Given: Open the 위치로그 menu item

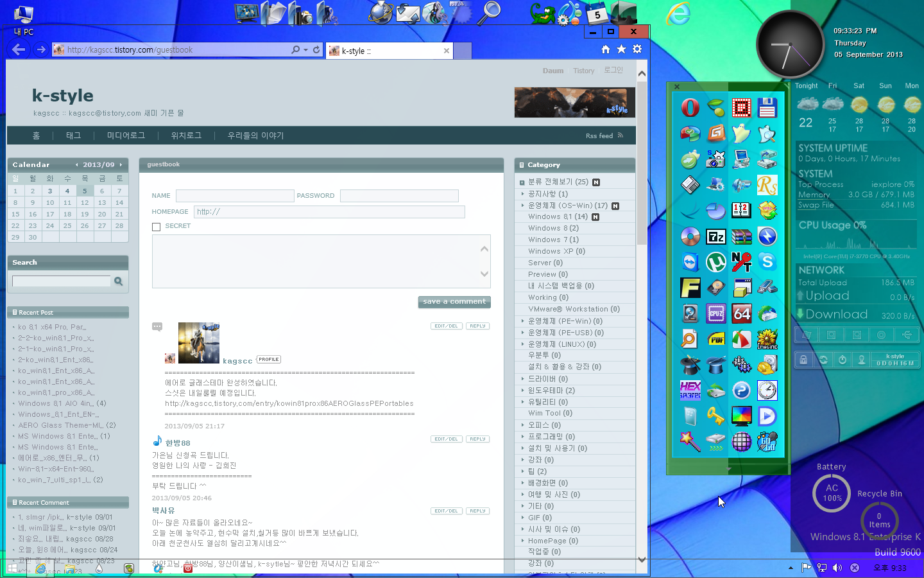Looking at the screenshot, I should coord(186,136).
